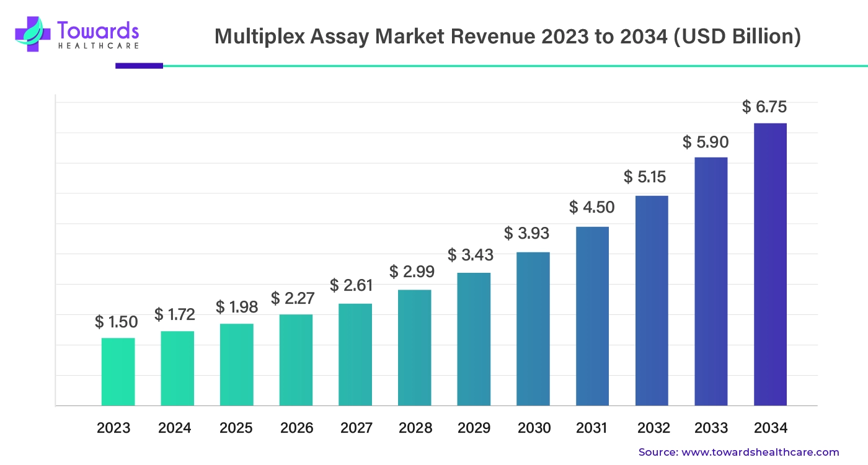The image size is (868, 465).
Task: Click the 2023 x-axis year label
Action: (113, 428)
